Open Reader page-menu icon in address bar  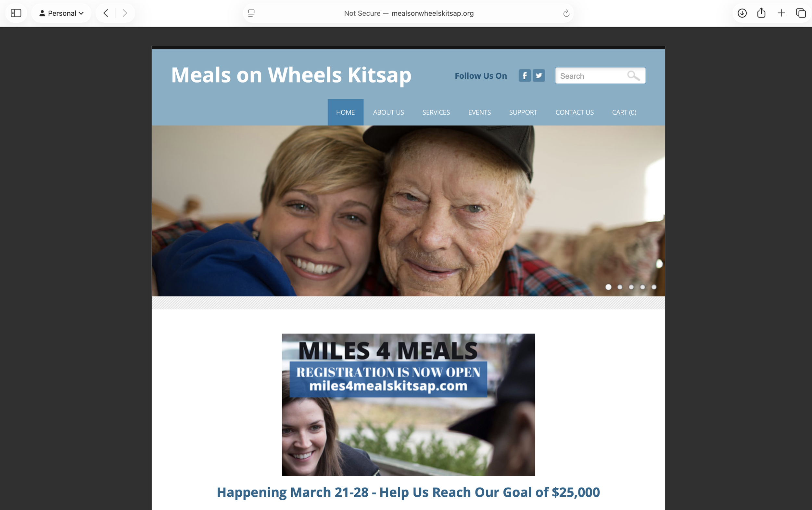251,13
